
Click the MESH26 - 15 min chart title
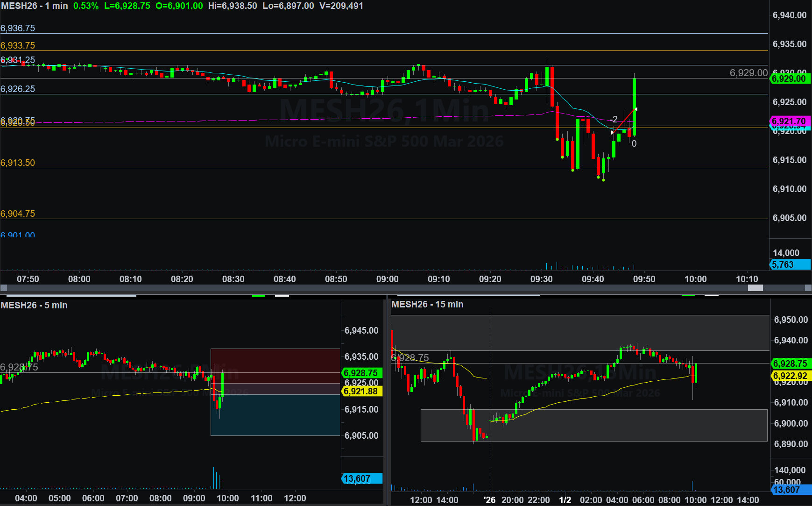(x=427, y=304)
